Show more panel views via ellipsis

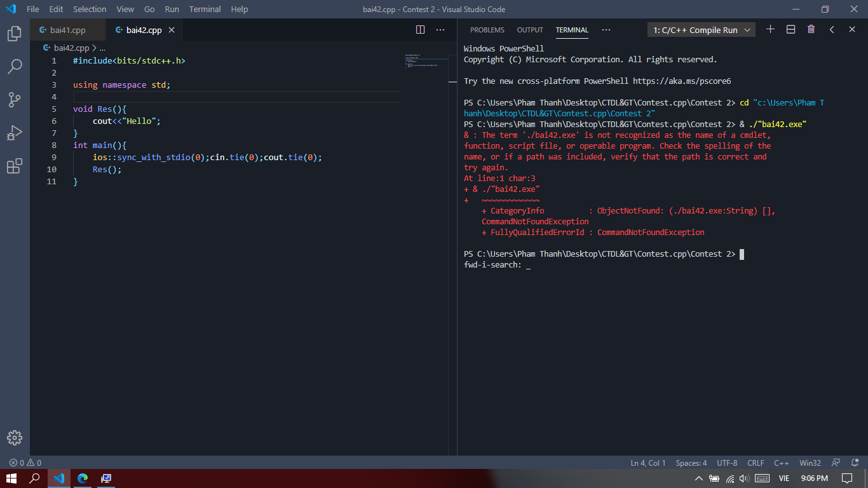[606, 30]
